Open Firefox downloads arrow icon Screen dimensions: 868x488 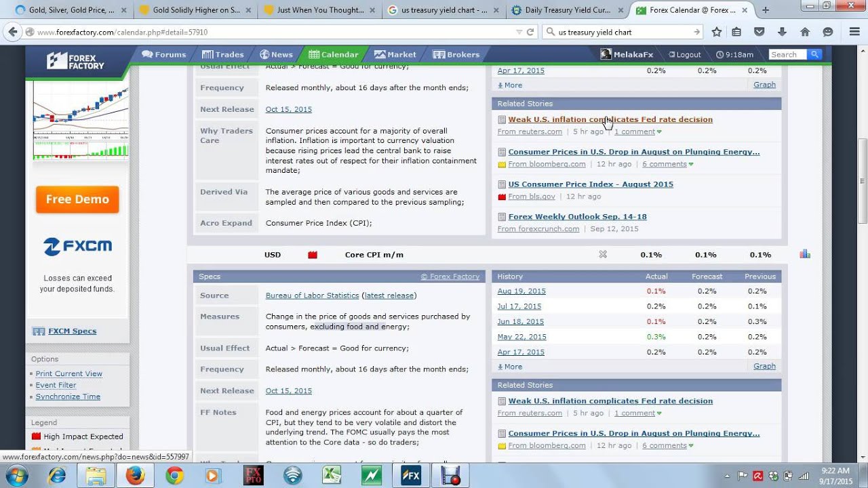tap(782, 32)
